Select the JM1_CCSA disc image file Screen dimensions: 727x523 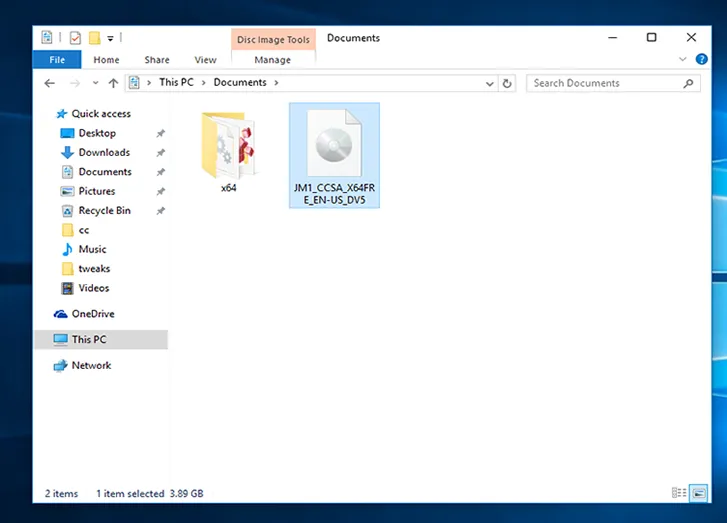point(333,153)
